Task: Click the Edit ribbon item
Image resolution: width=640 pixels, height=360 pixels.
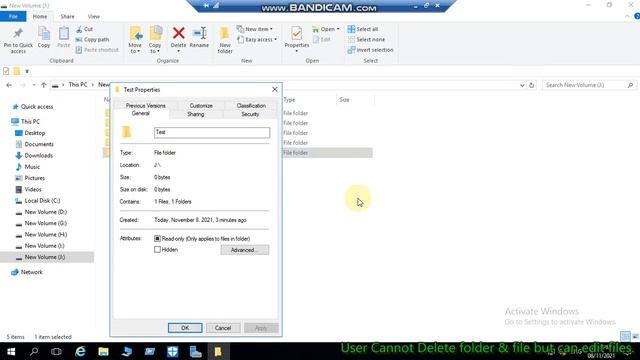Action: pos(322,40)
